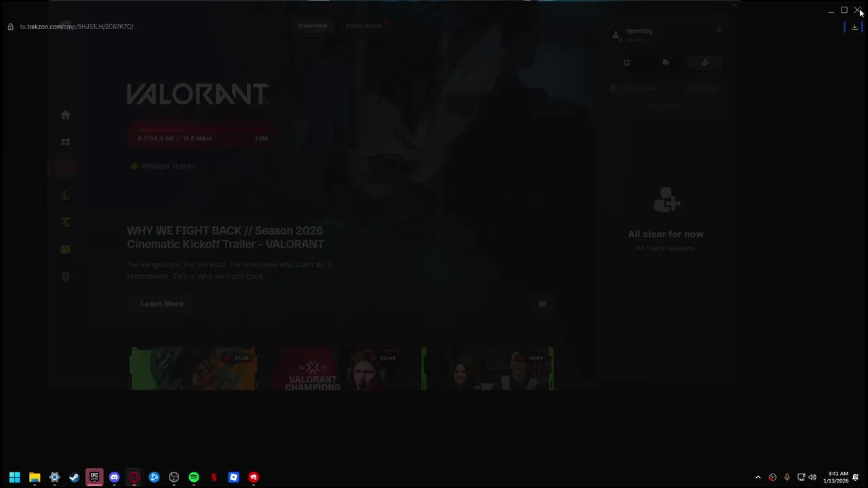The image size is (868, 488).
Task: Click the Learn More button
Action: click(162, 304)
